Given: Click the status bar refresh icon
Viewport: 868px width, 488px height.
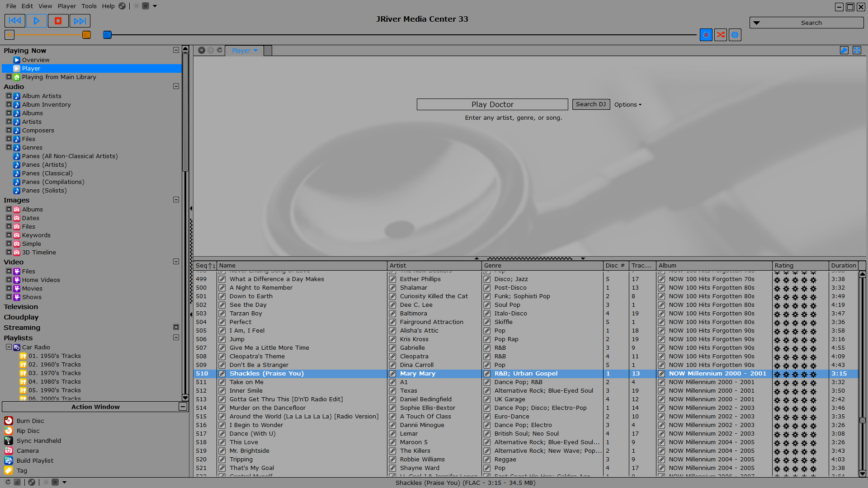Looking at the screenshot, I should (x=8, y=482).
